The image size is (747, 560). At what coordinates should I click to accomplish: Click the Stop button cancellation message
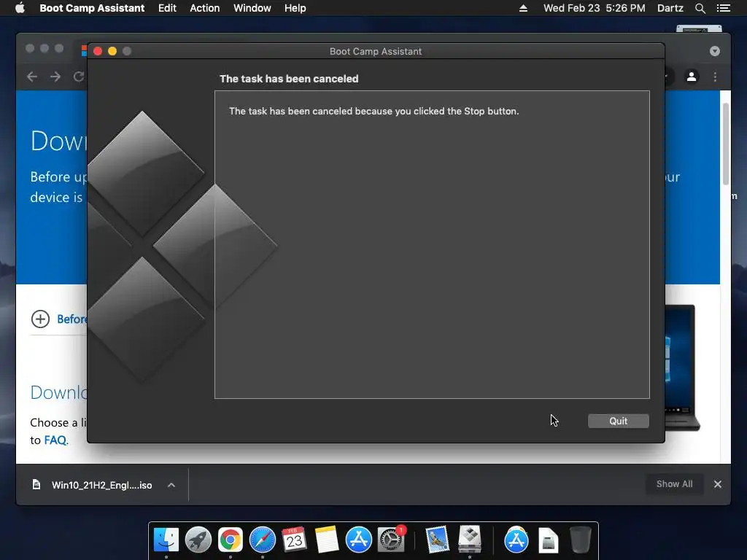click(x=373, y=111)
